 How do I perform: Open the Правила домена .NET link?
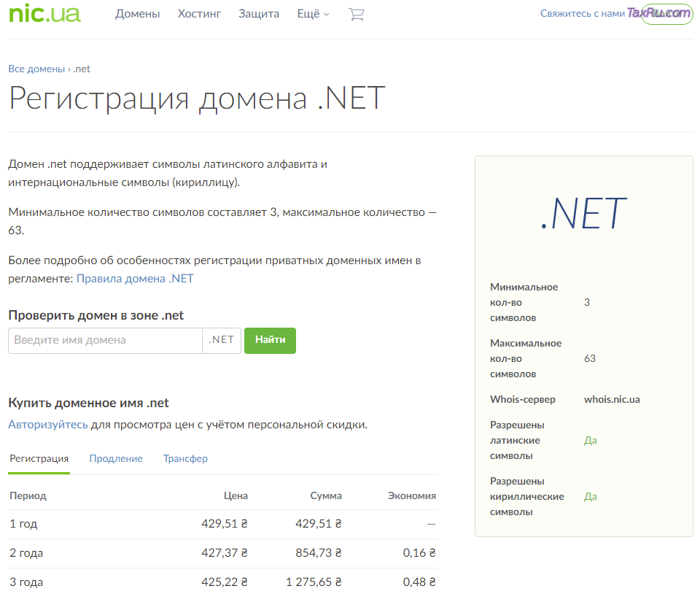[135, 279]
